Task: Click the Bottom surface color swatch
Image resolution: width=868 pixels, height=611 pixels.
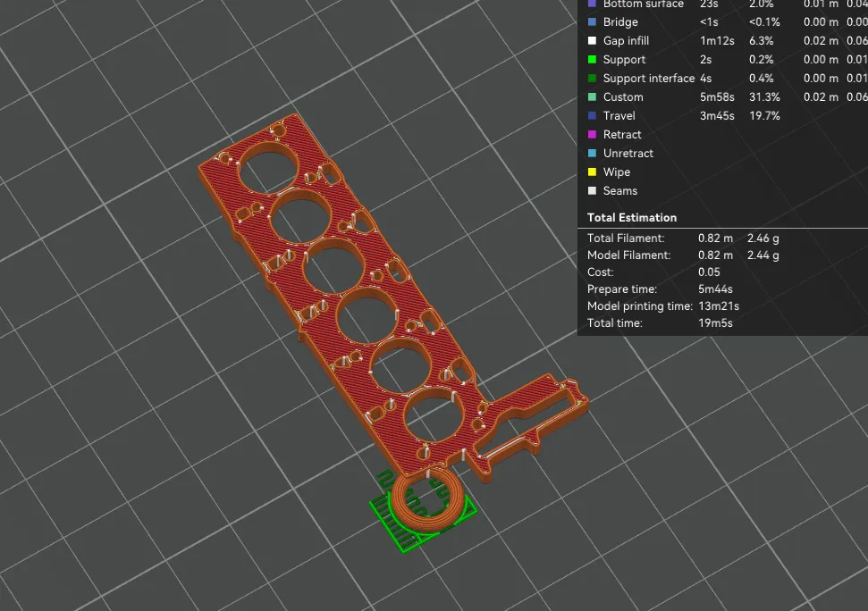Action: click(592, 4)
